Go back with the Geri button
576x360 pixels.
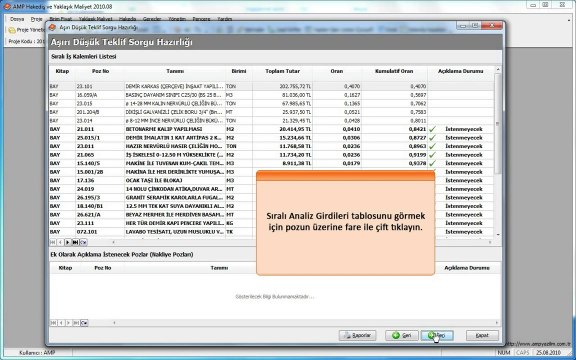point(402,335)
